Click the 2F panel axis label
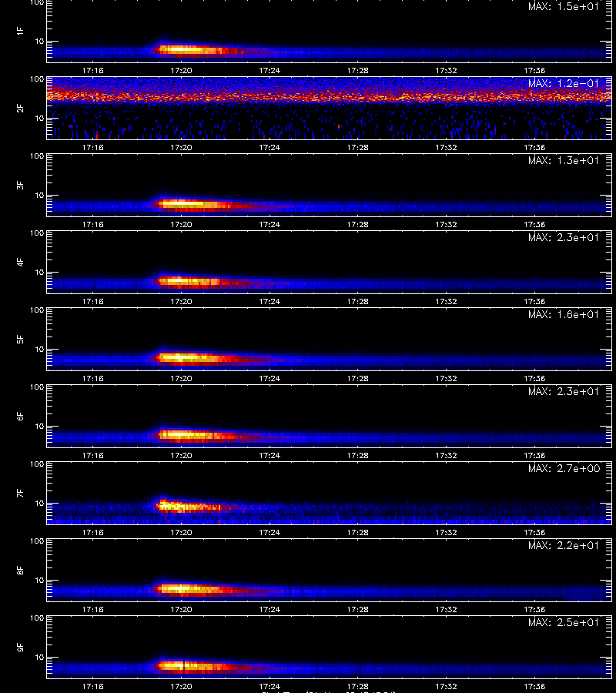Screen dimensions: 616x693 20,109
